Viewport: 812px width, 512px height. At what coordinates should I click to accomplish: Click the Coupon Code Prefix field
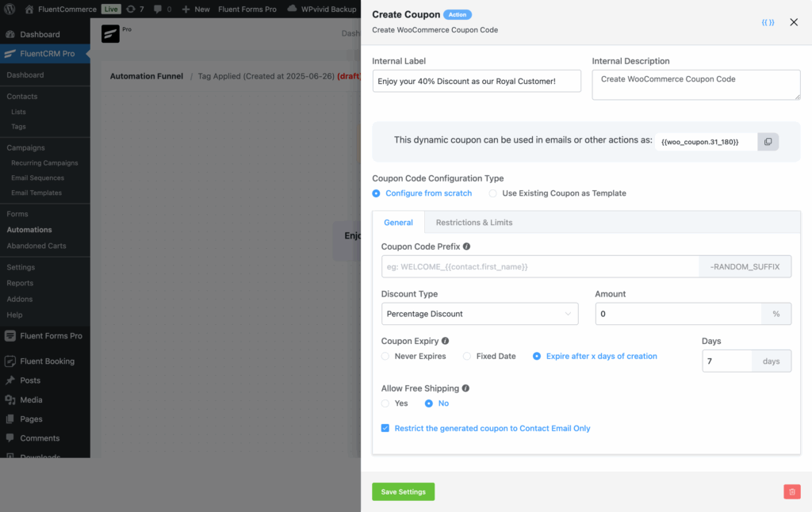[x=540, y=266]
